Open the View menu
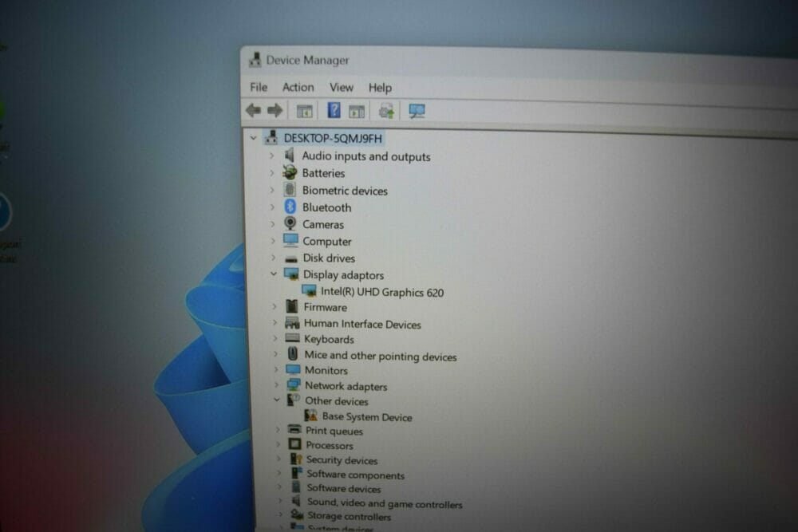The image size is (798, 532). coord(341,88)
